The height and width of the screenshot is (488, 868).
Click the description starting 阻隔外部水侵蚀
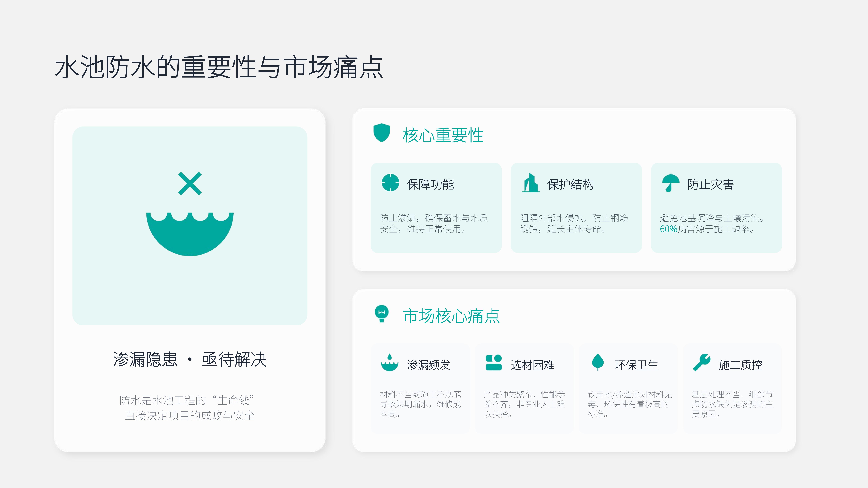click(x=574, y=223)
